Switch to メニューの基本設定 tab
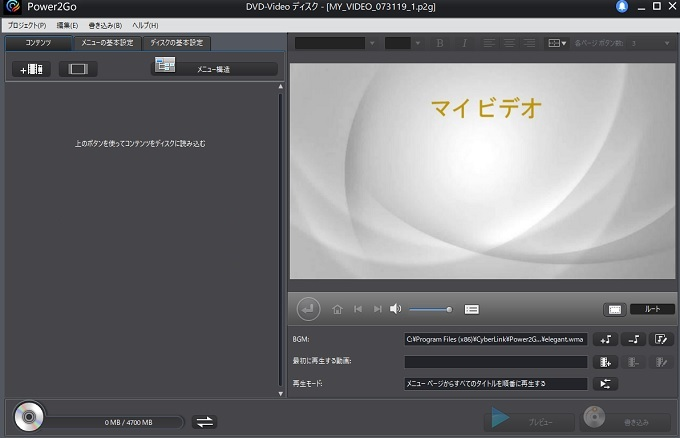This screenshot has height=438, width=680. click(x=106, y=43)
